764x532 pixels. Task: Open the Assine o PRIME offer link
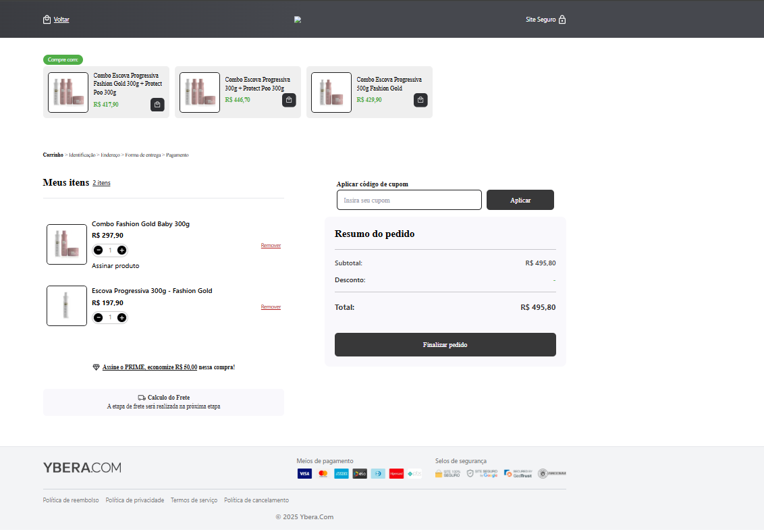pyautogui.click(x=150, y=367)
